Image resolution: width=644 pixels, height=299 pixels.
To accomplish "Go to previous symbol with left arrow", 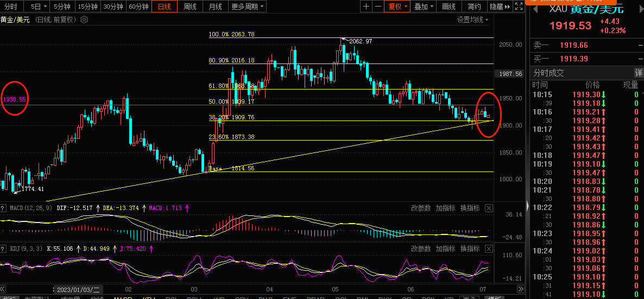I will pyautogui.click(x=535, y=9).
